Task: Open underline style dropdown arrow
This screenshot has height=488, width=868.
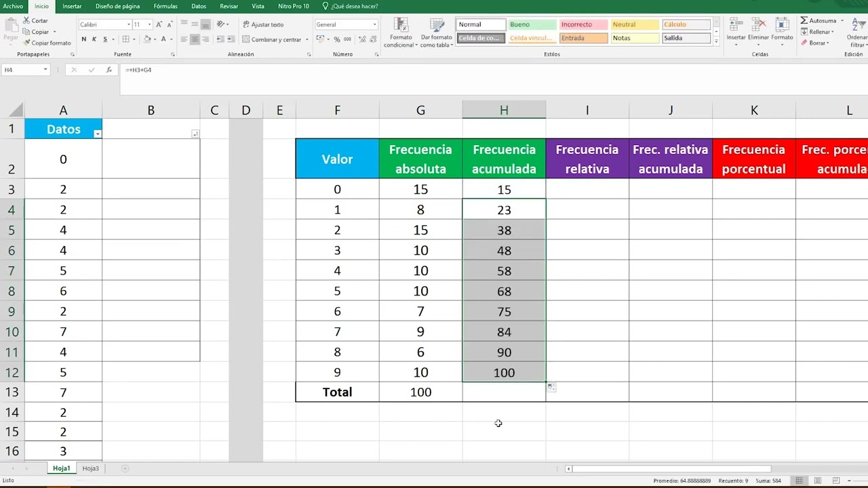Action: pyautogui.click(x=112, y=39)
